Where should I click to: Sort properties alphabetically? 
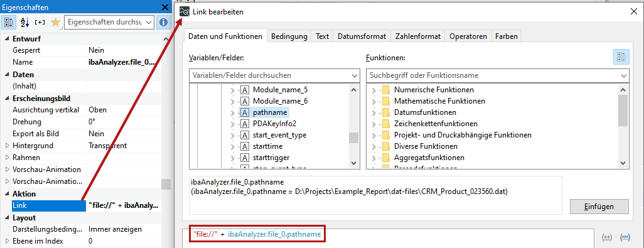point(24,22)
